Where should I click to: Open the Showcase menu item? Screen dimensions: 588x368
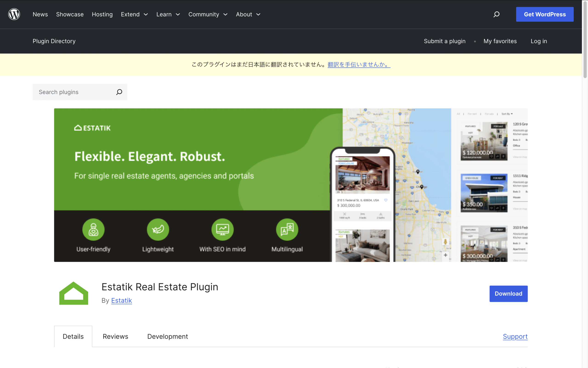pos(70,14)
